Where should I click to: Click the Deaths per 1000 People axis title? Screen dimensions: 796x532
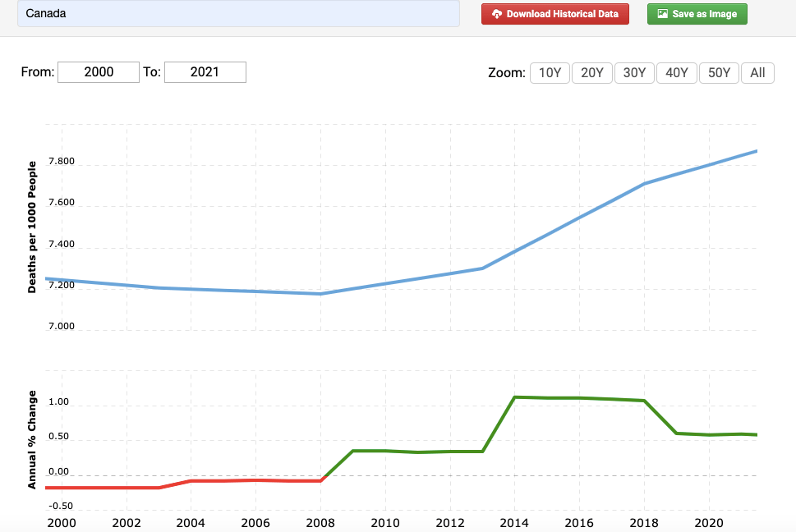33,227
